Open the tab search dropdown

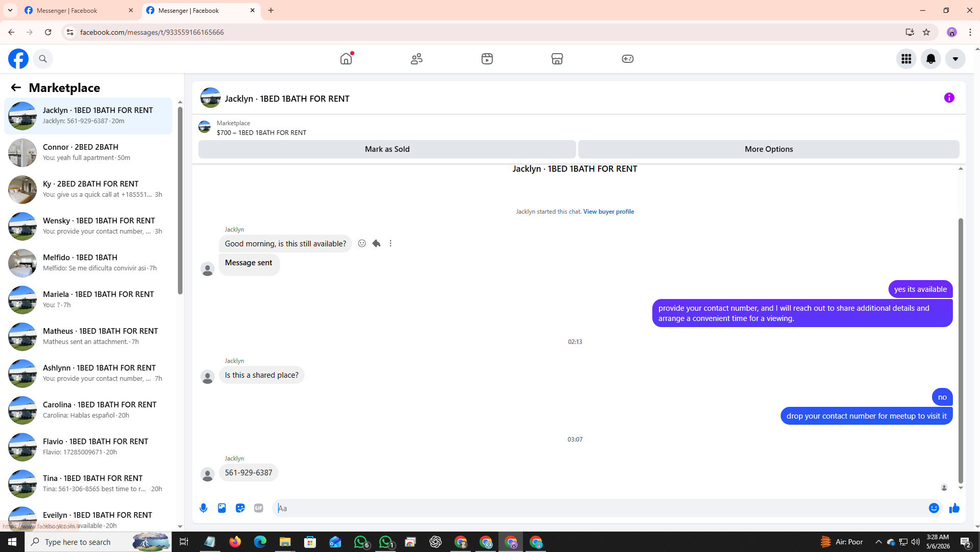[x=10, y=10]
